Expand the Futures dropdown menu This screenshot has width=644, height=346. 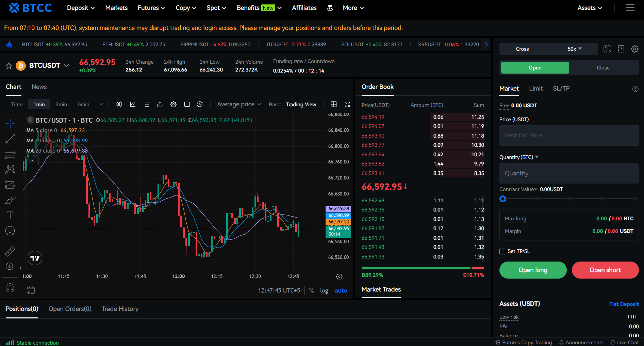point(151,8)
